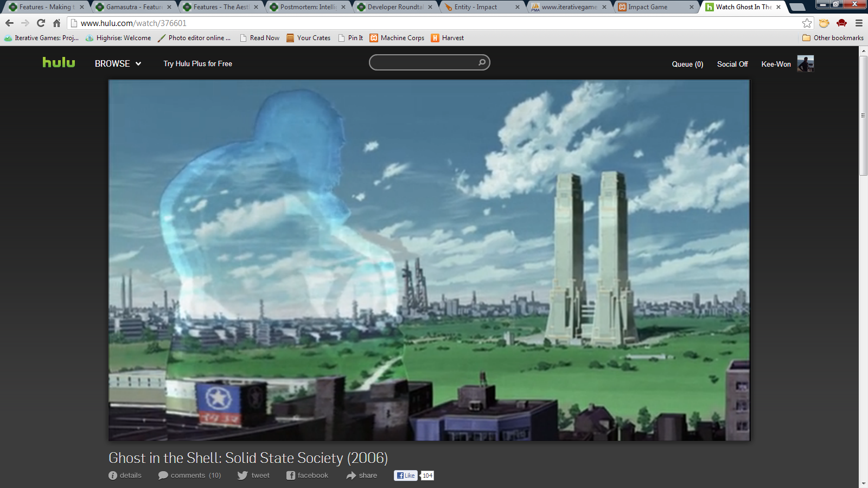Expand Other bookmarks folder
868x488 pixels.
click(833, 38)
